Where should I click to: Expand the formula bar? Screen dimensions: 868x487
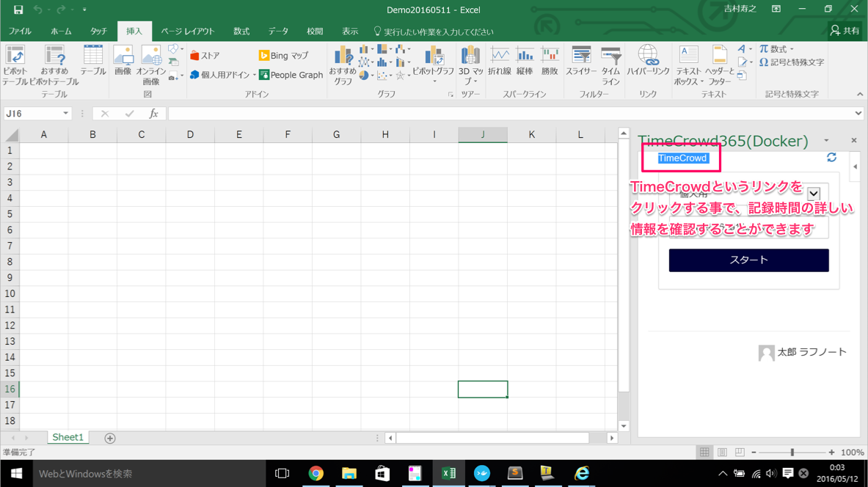[x=858, y=114]
